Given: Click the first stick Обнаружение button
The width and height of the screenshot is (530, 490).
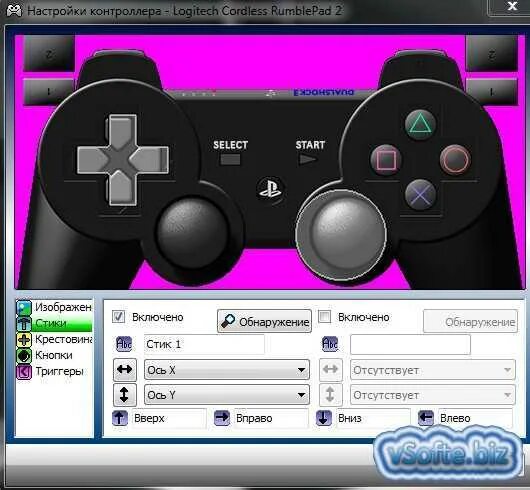Looking at the screenshot, I should pos(264,321).
